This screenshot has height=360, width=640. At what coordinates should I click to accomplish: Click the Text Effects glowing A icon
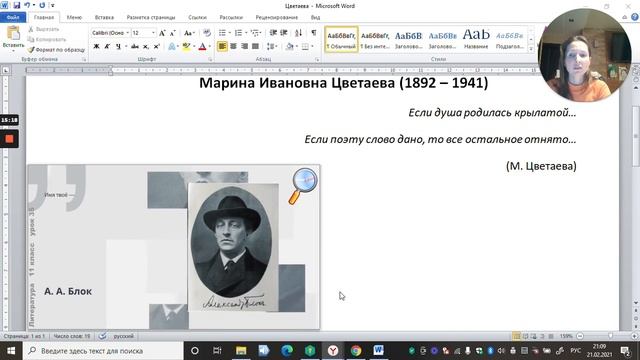tap(172, 47)
